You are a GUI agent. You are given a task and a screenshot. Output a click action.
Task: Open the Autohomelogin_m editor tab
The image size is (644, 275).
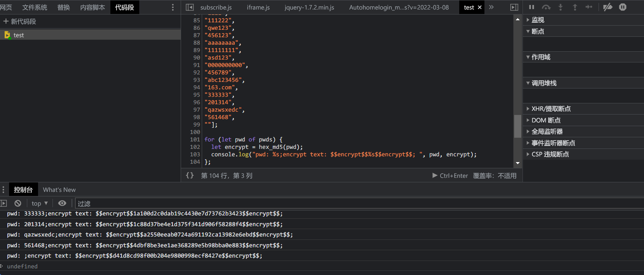tap(399, 7)
